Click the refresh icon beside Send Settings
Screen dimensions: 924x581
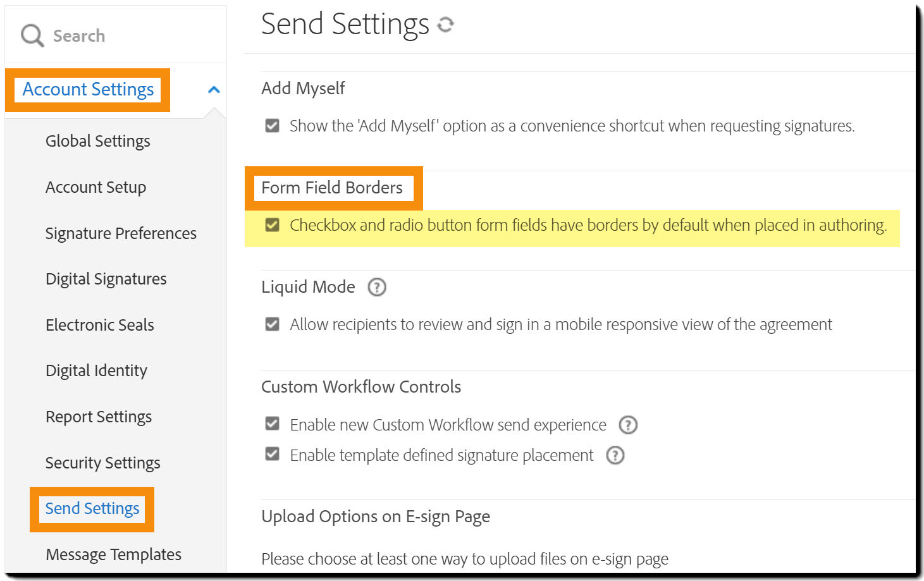[x=446, y=25]
